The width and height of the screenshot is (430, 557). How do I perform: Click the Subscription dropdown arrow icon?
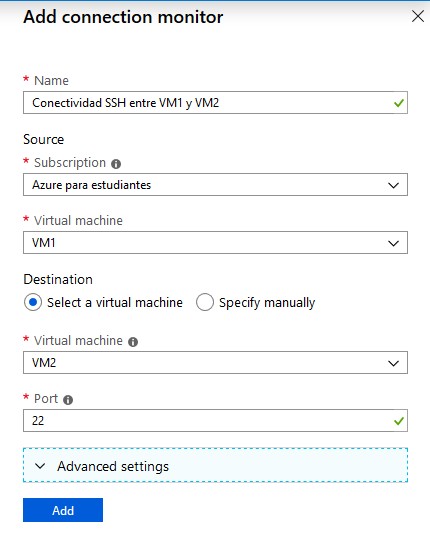point(393,185)
